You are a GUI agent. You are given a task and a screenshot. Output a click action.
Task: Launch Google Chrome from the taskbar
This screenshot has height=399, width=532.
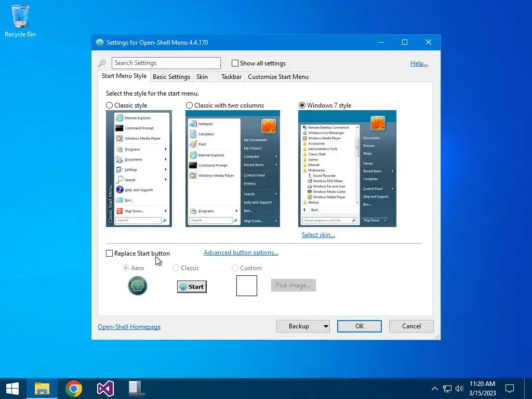(74, 389)
